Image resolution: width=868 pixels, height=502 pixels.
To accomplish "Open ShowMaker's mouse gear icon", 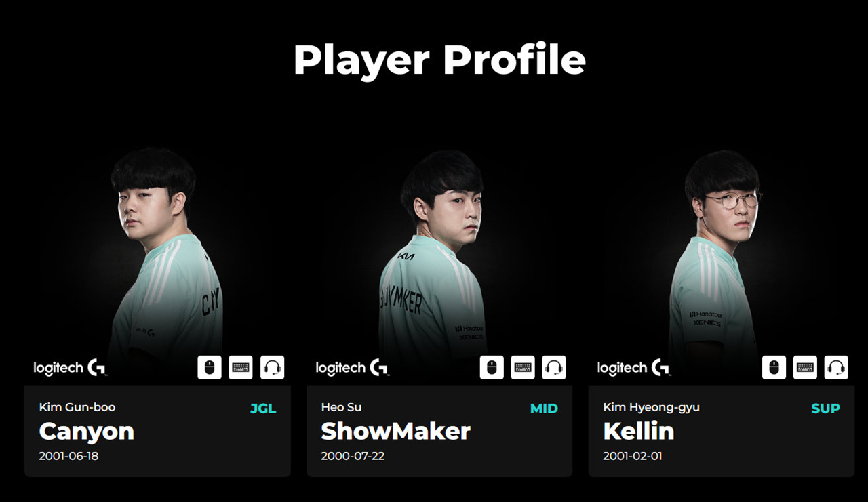I will tap(492, 367).
